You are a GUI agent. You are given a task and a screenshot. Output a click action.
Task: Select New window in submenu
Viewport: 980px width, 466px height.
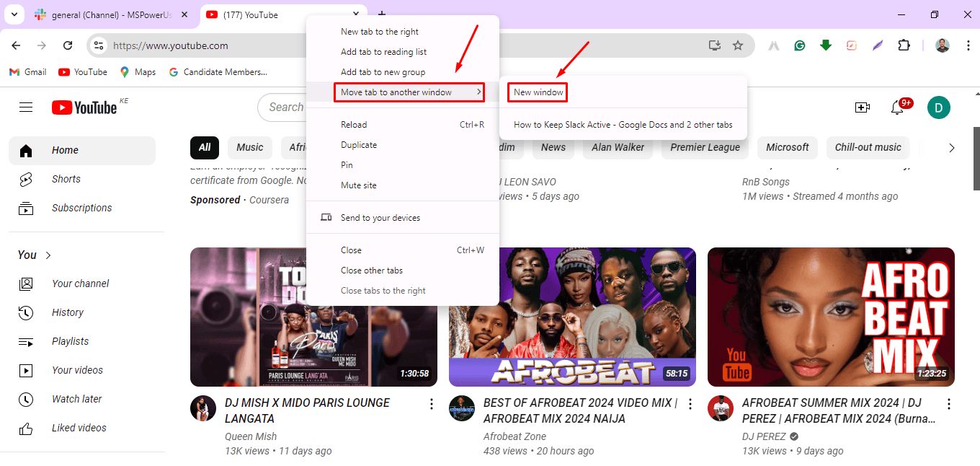pyautogui.click(x=623, y=92)
